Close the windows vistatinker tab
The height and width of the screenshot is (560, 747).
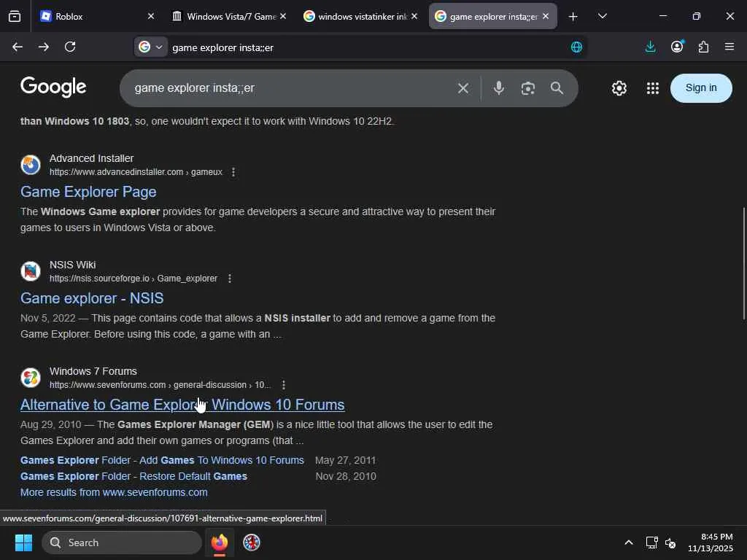414,16
